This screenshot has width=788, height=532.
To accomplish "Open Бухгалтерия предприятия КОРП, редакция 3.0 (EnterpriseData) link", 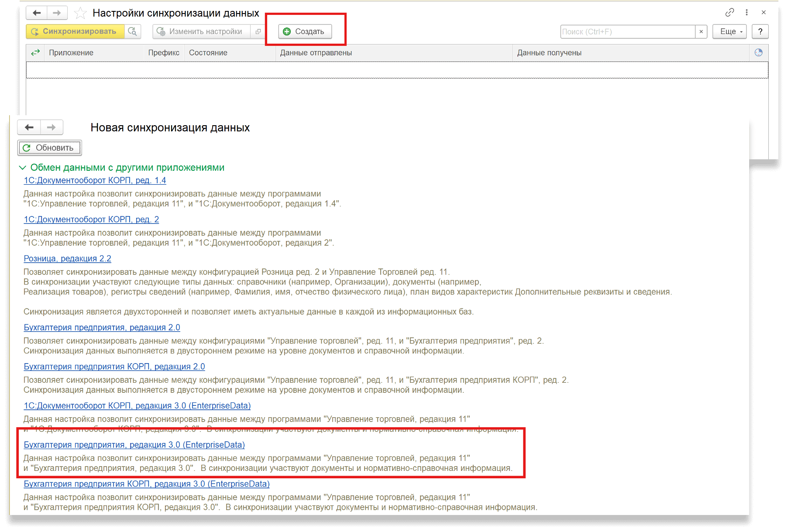I will click(x=147, y=484).
